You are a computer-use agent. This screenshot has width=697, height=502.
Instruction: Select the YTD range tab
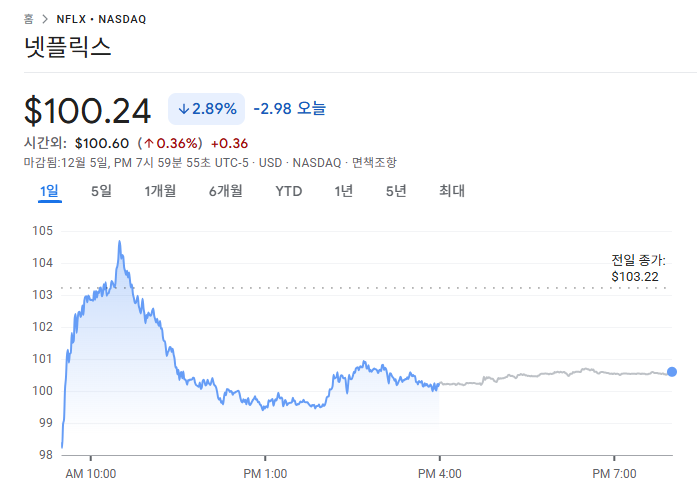pyautogui.click(x=289, y=191)
